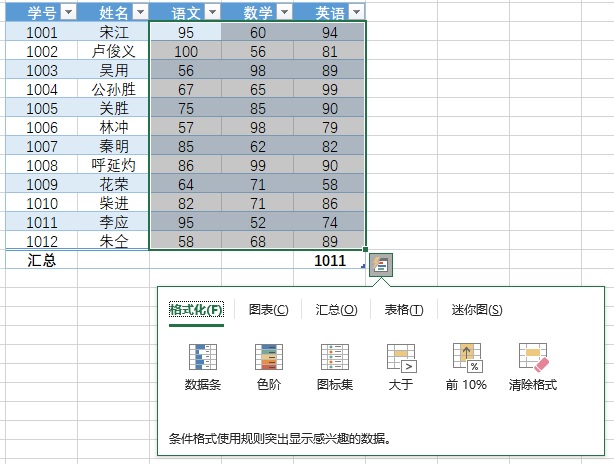Screen dimensions: 614x464
Task: Select the 英语 score 94 for 宋江
Action: pos(329,32)
